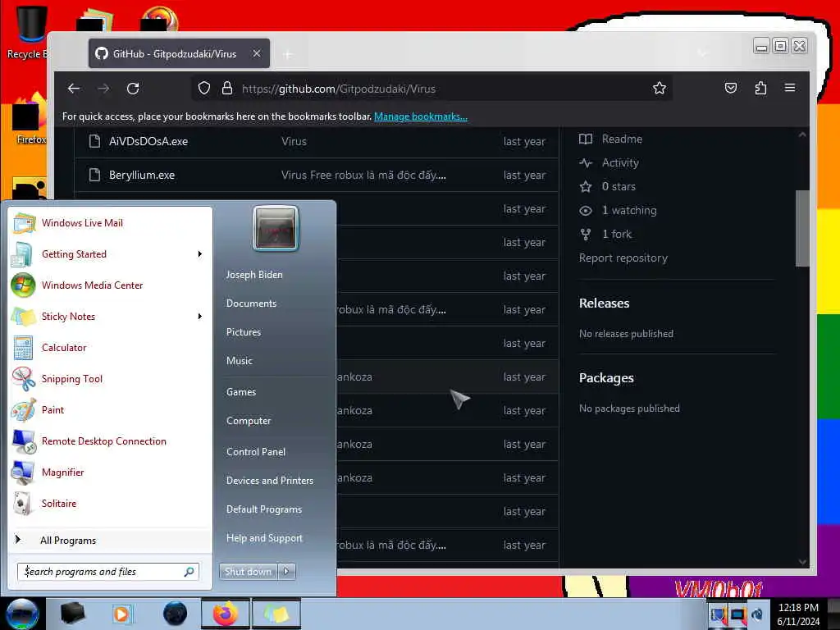Open Firefox tracking protection shield icon
Viewport: 840px width, 630px height.
204,89
